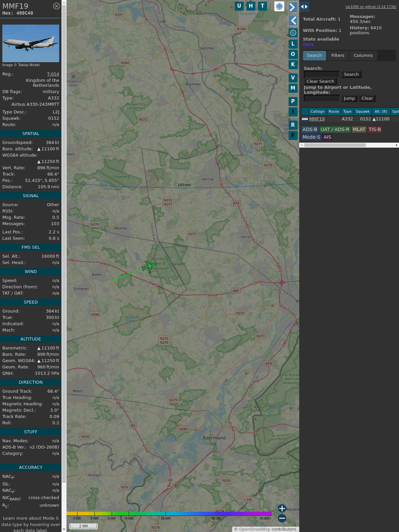399x532 pixels.
Task: Toggle the M map option
Action: tap(293, 88)
